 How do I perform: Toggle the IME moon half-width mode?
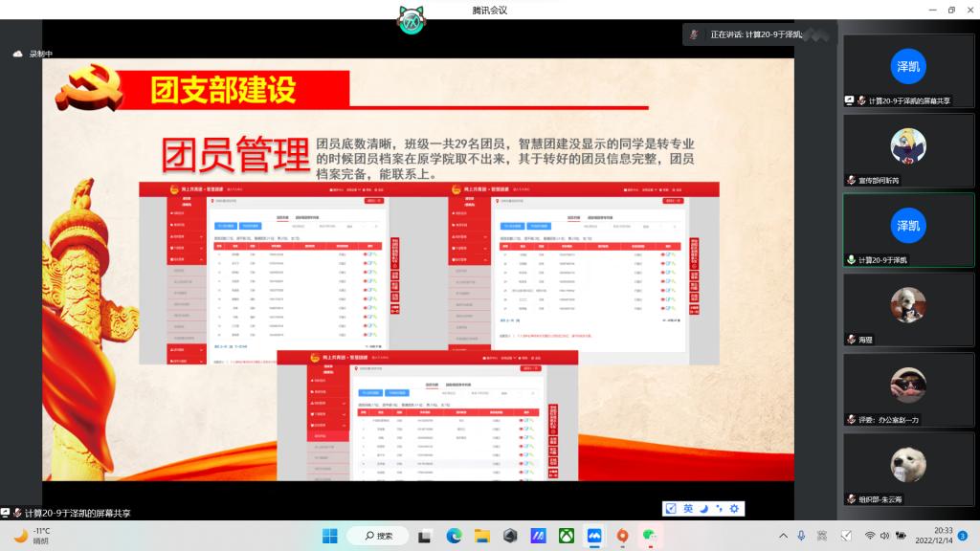(x=703, y=509)
